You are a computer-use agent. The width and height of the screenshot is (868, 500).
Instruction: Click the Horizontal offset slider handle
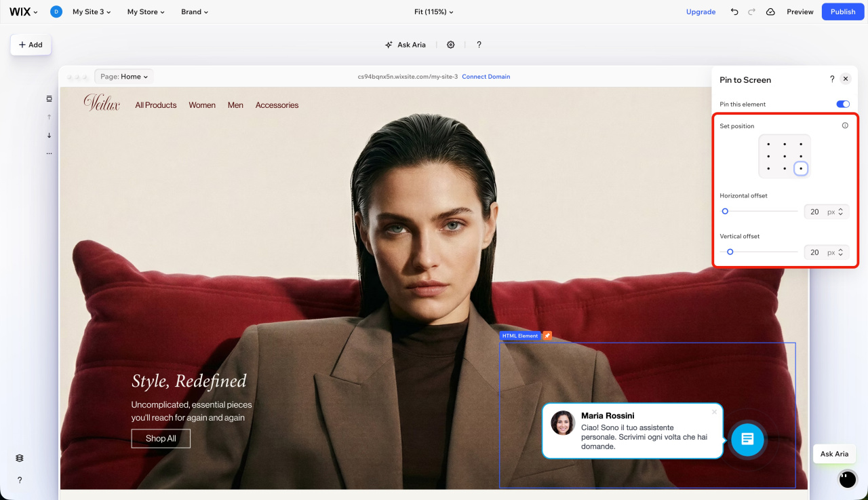[725, 212]
